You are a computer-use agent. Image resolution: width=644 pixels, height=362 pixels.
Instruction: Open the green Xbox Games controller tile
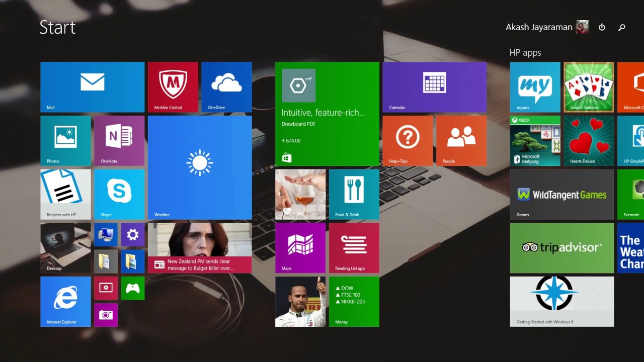(x=133, y=288)
